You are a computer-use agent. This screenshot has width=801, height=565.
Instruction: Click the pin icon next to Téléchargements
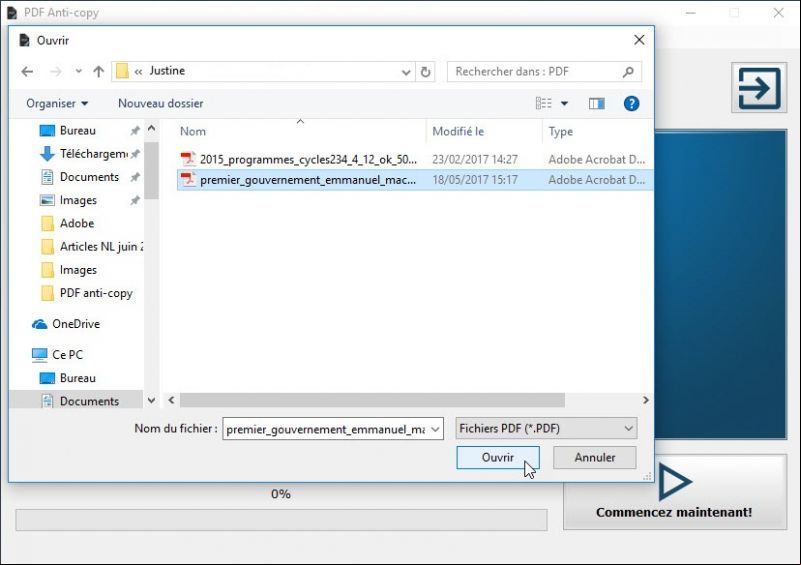tap(135, 154)
